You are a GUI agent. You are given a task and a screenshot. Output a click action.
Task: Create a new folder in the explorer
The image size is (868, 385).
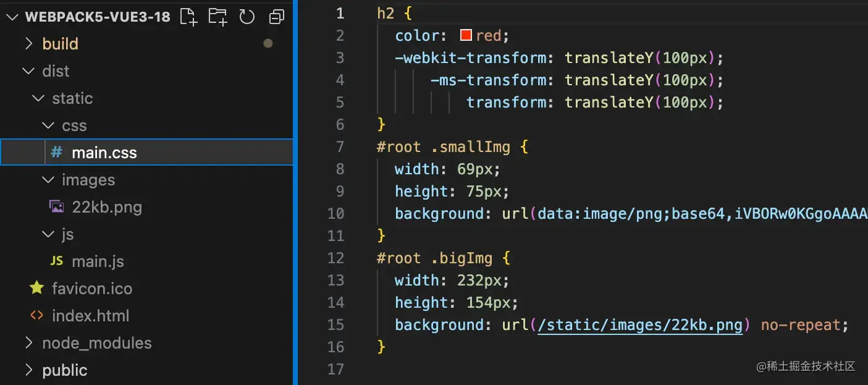coord(217,17)
